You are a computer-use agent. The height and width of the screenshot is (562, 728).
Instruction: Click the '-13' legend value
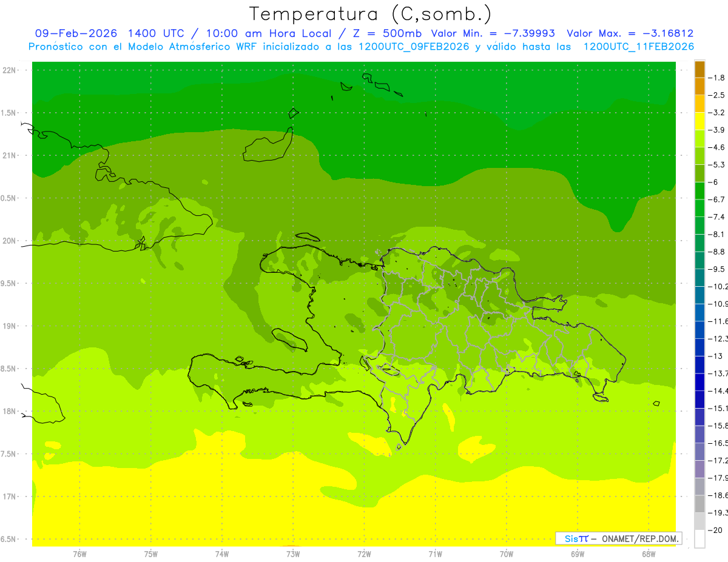(x=715, y=356)
